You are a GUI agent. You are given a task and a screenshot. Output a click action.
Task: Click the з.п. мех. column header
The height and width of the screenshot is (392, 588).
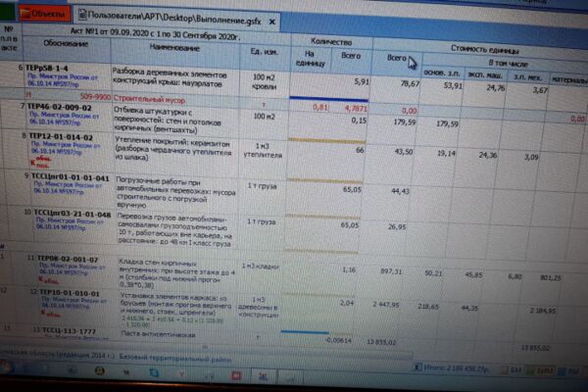pyautogui.click(x=527, y=77)
